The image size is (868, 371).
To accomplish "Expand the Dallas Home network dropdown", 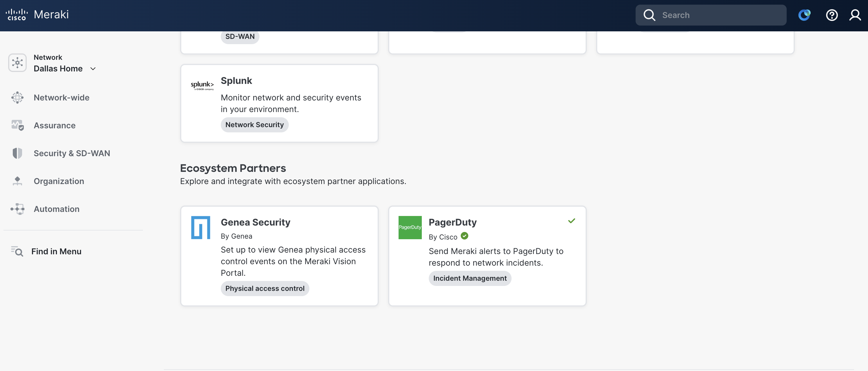I will point(93,69).
